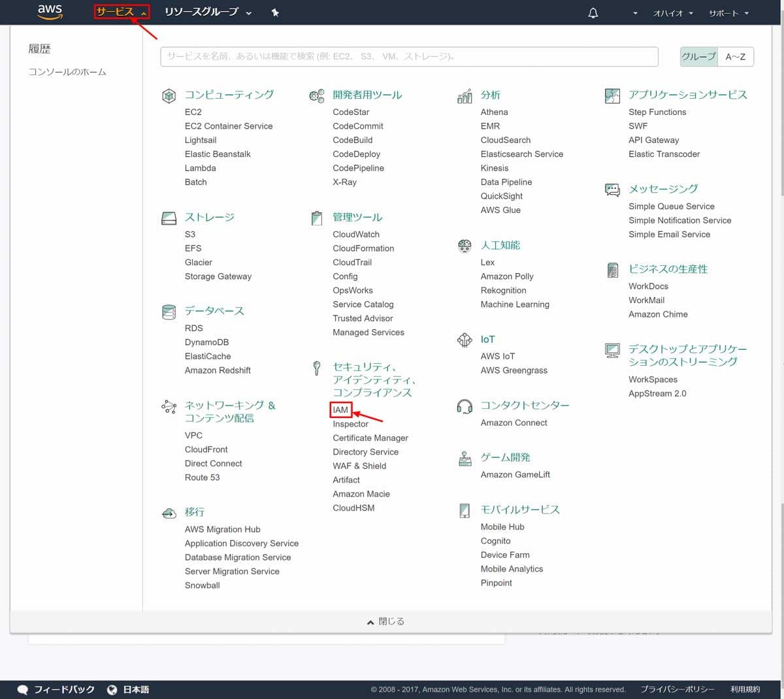Click the pin star icon in navbar
Image resolution: width=784 pixels, height=699 pixels.
tap(275, 12)
